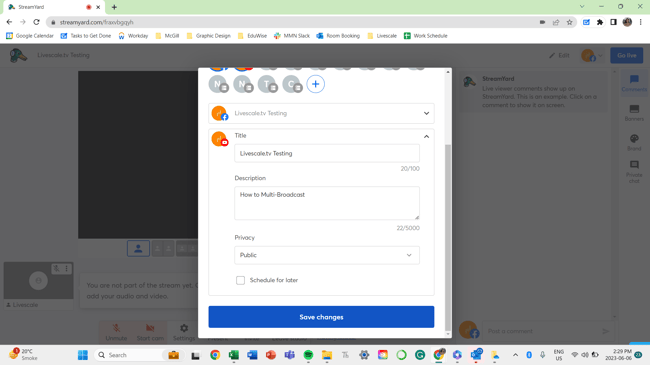The image size is (650, 365).
Task: Open the MMN Slack bookmark
Action: pyautogui.click(x=292, y=36)
